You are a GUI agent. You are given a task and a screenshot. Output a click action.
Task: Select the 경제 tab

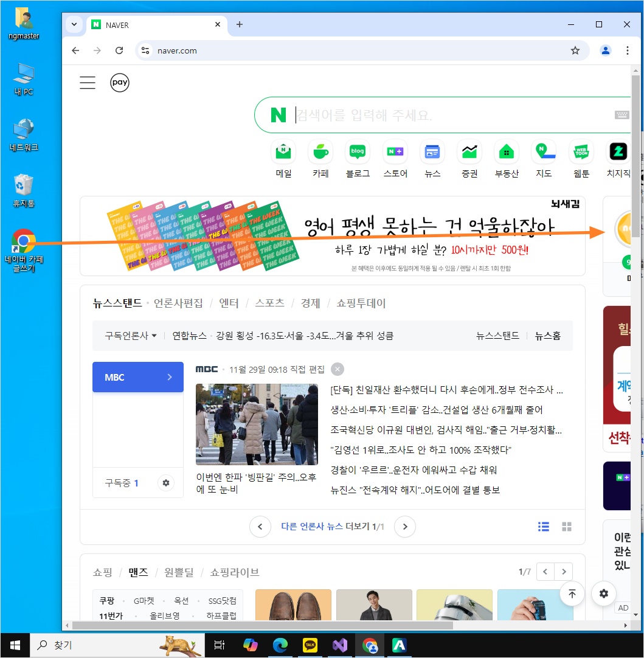[x=311, y=303]
